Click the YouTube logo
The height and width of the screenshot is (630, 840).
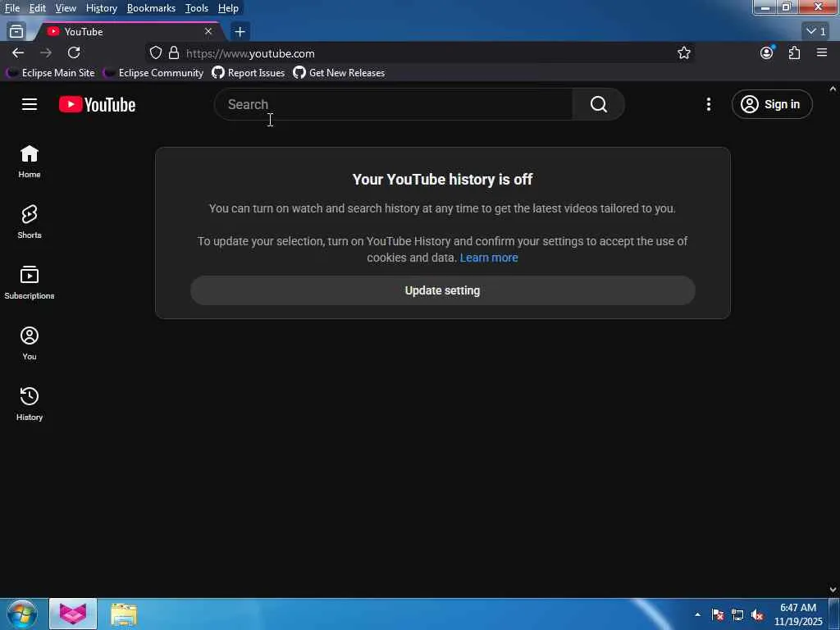[x=97, y=104]
